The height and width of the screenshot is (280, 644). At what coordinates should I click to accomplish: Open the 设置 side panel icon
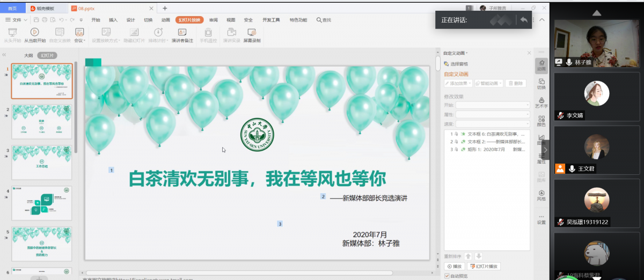541,219
